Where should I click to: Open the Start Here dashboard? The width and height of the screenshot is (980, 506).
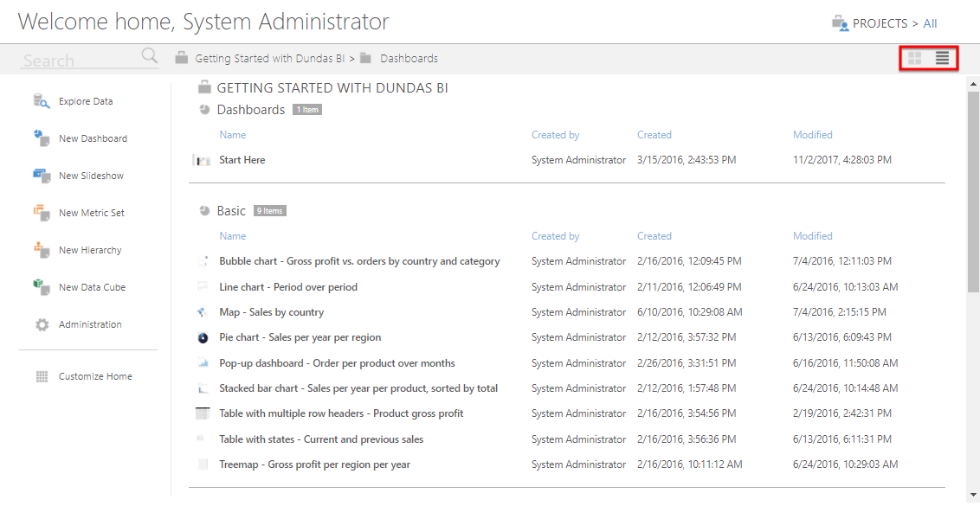tap(242, 160)
